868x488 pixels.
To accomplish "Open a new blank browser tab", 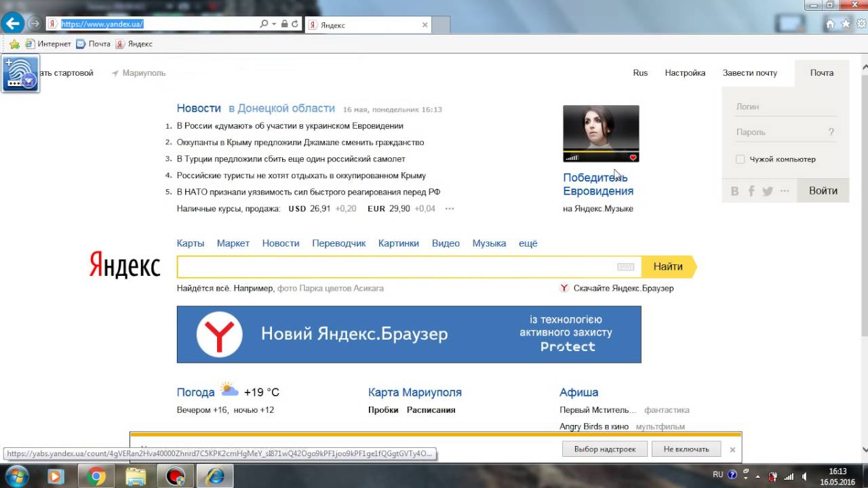I will pos(441,25).
